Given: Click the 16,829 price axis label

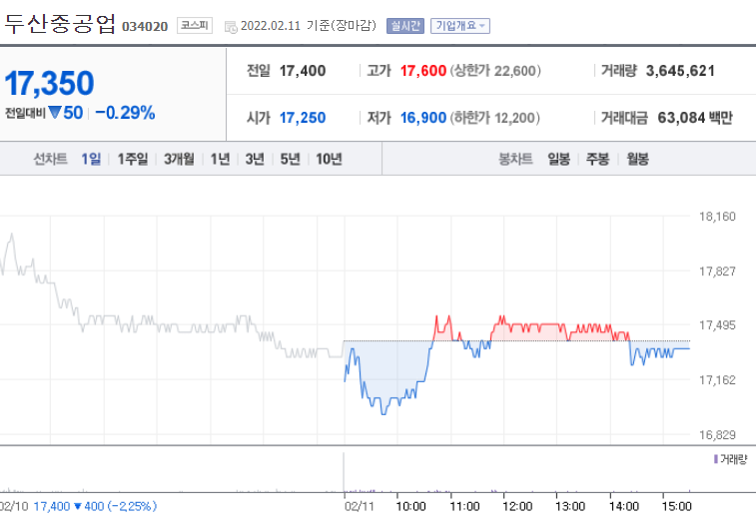Looking at the screenshot, I should 717,435.
